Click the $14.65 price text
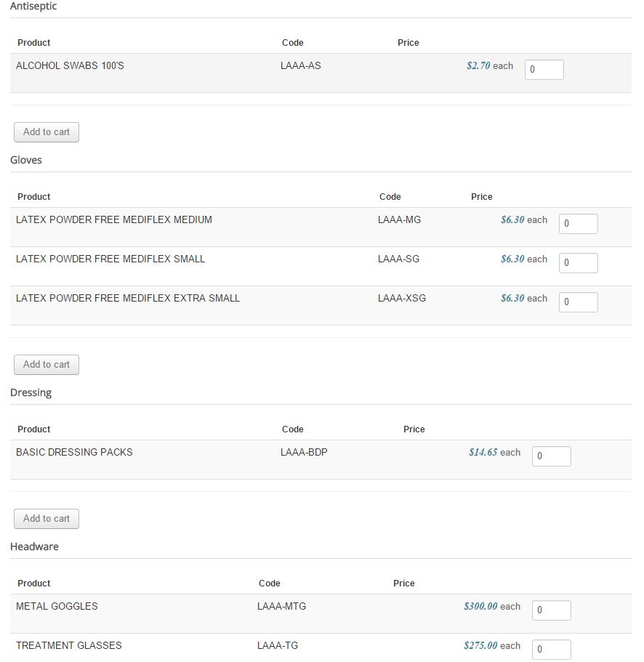Image resolution: width=644 pixels, height=662 pixels. pos(483,452)
